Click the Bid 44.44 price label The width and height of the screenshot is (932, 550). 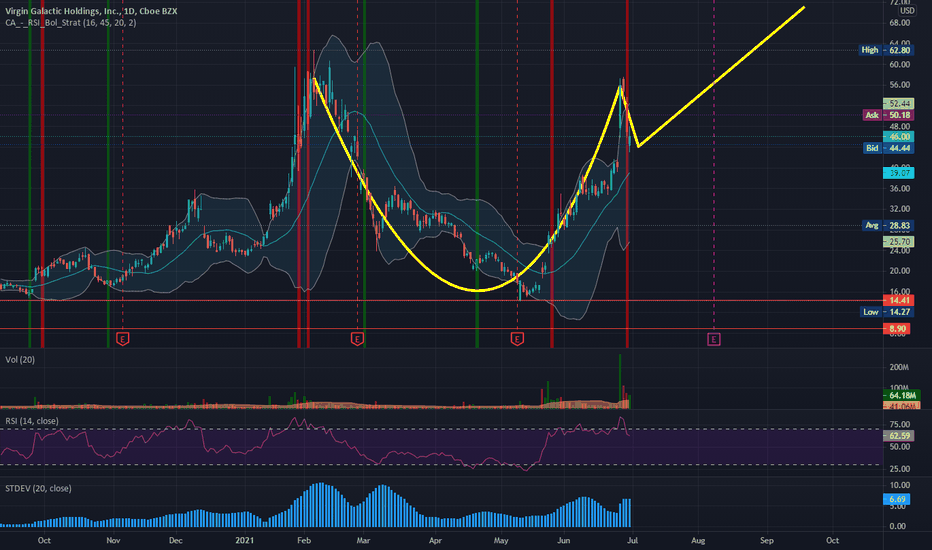(888, 148)
